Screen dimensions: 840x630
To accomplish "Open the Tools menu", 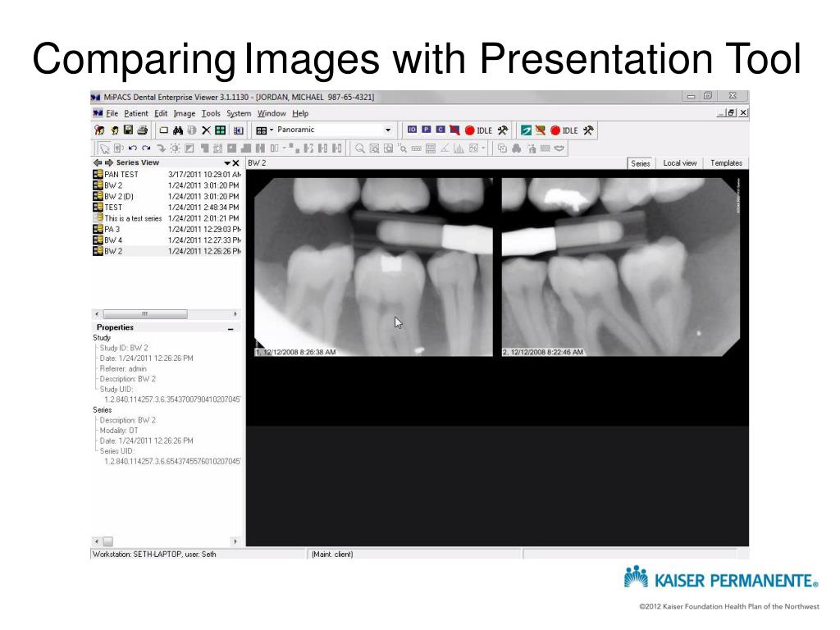I will (x=211, y=113).
